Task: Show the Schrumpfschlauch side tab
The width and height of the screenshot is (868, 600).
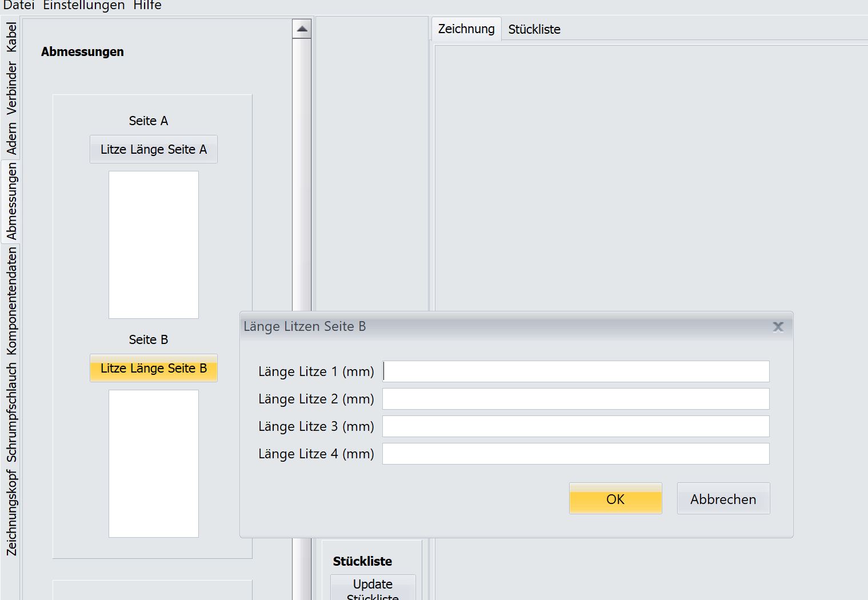Action: [11, 413]
